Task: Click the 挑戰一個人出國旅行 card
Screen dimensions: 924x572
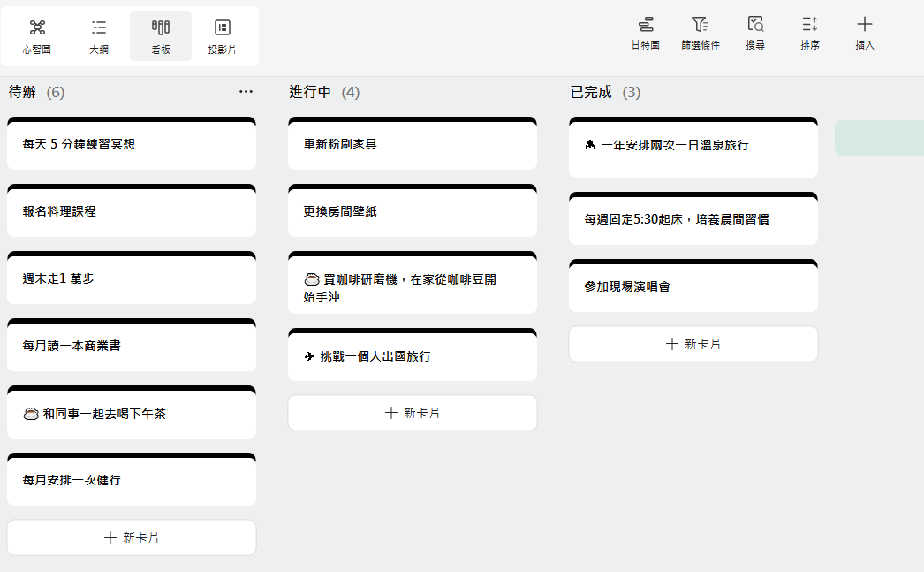Action: (413, 356)
